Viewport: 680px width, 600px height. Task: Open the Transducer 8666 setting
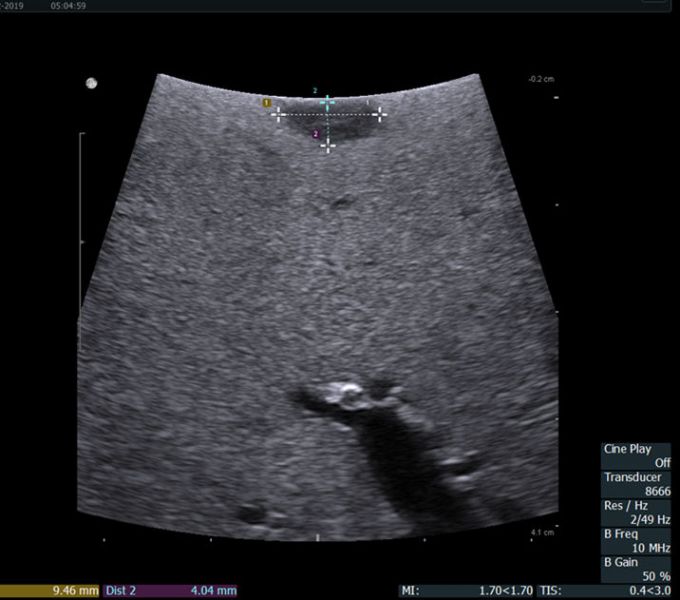[x=636, y=484]
